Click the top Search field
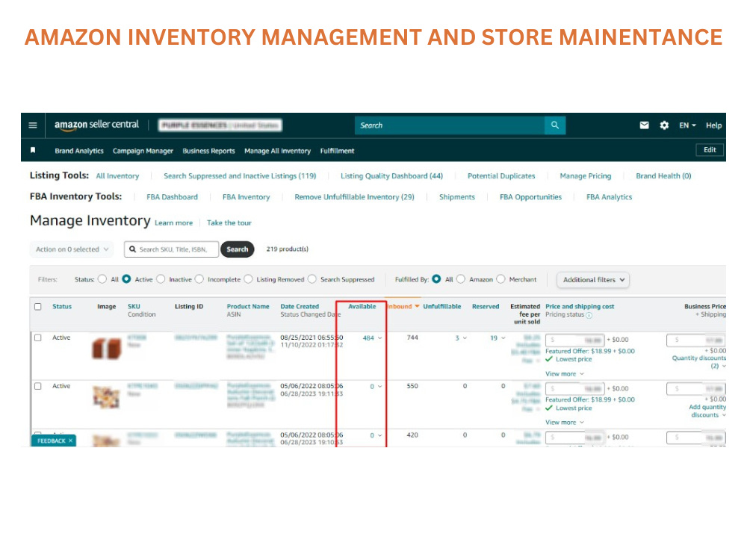This screenshot has height=560, width=747. [450, 125]
